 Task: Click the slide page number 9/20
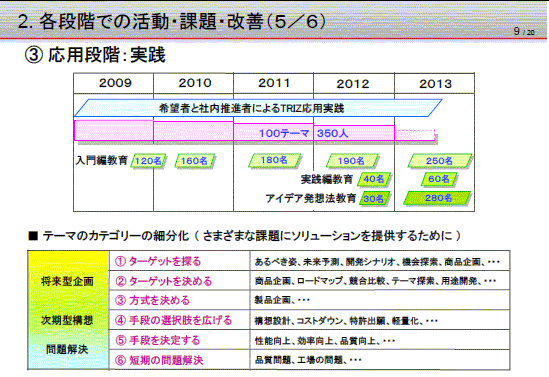coord(524,32)
